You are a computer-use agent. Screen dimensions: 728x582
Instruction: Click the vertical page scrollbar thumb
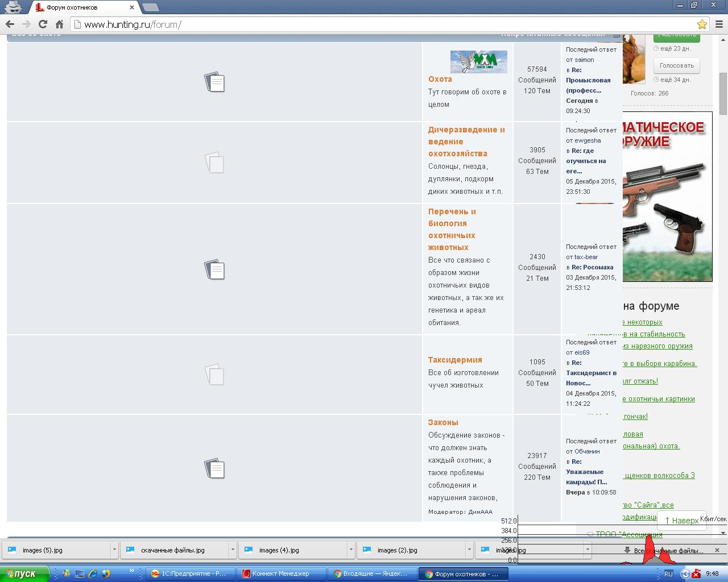[x=723, y=94]
